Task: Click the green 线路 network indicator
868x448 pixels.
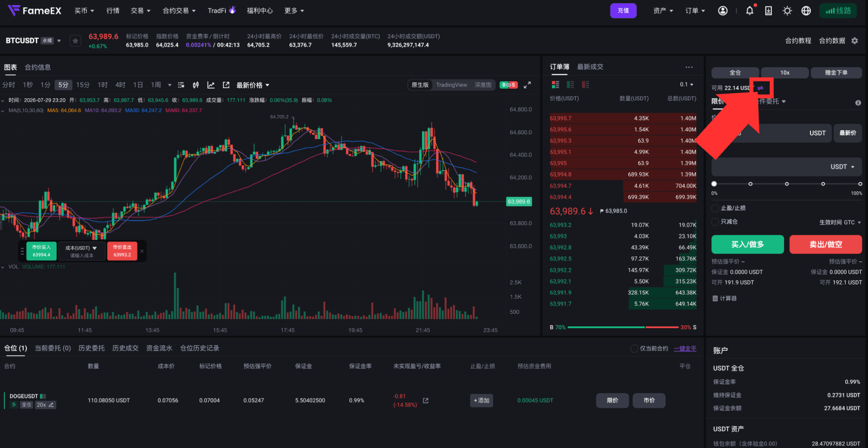Action: 838,11
